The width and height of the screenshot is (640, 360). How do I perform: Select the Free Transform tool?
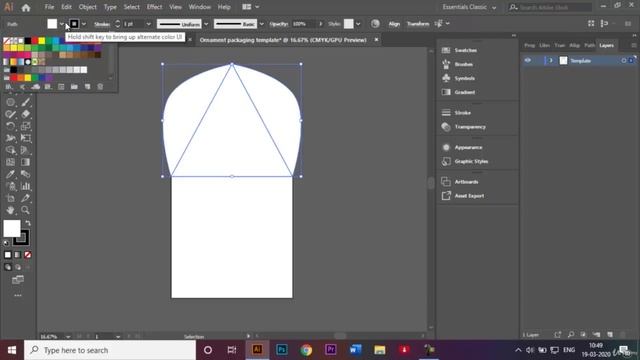pos(25,138)
